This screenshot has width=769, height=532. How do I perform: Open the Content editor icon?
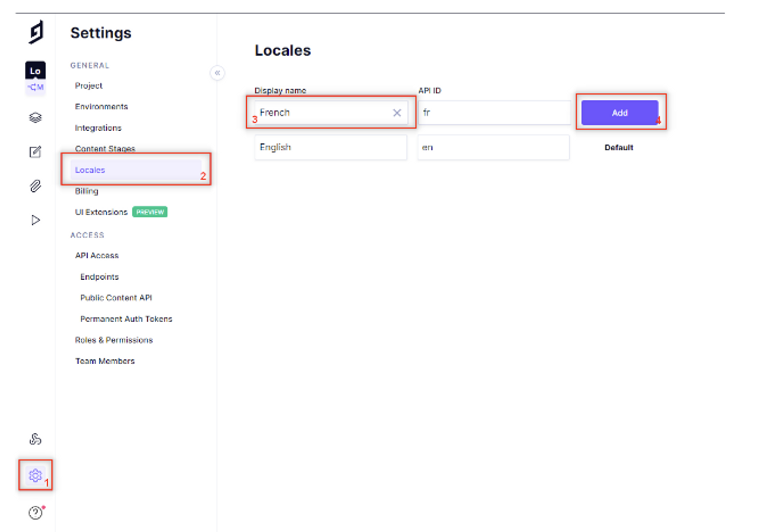pos(35,152)
